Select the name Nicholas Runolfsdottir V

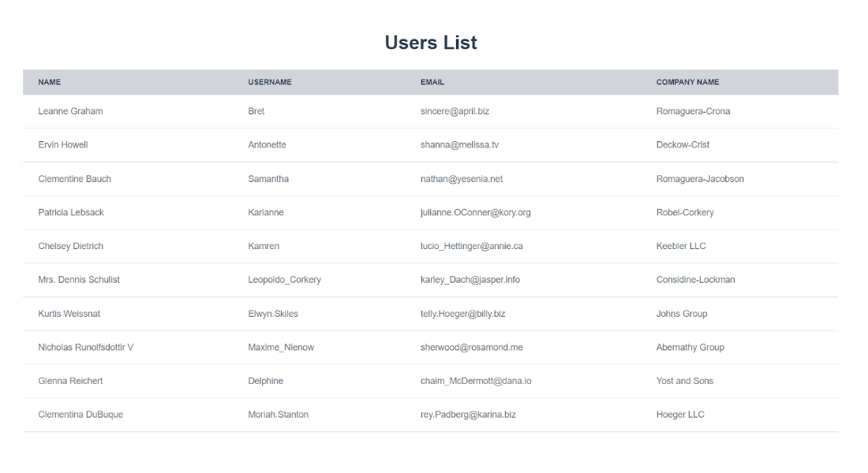click(x=86, y=348)
